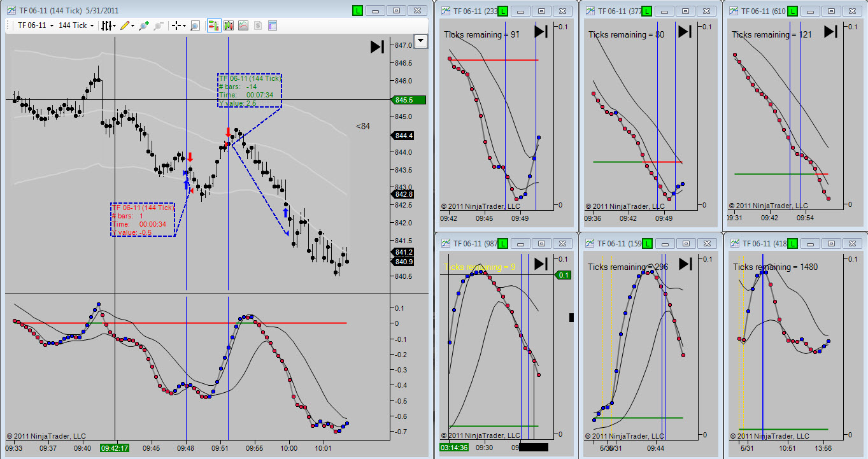Click the zoom frame magnifier icon
Viewport: 868px width, 459px height.
point(195,25)
